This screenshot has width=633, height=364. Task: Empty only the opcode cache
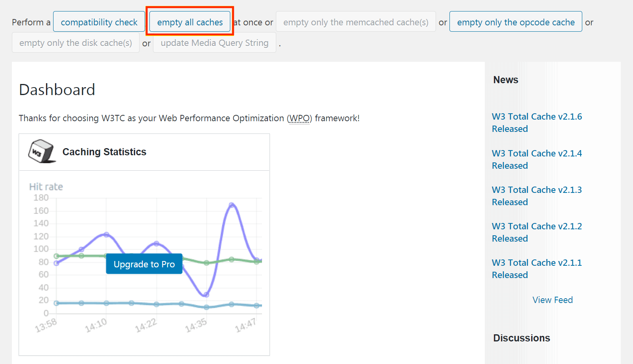[x=515, y=22]
